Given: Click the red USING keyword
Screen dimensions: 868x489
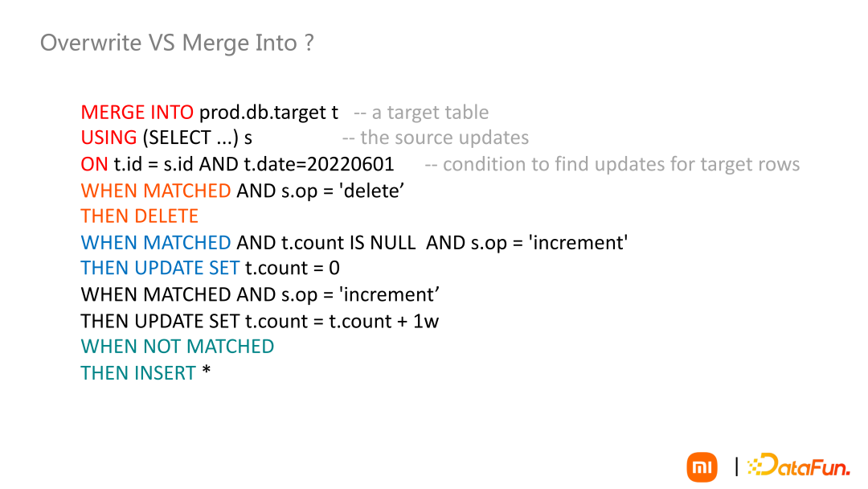Looking at the screenshot, I should coord(108,138).
